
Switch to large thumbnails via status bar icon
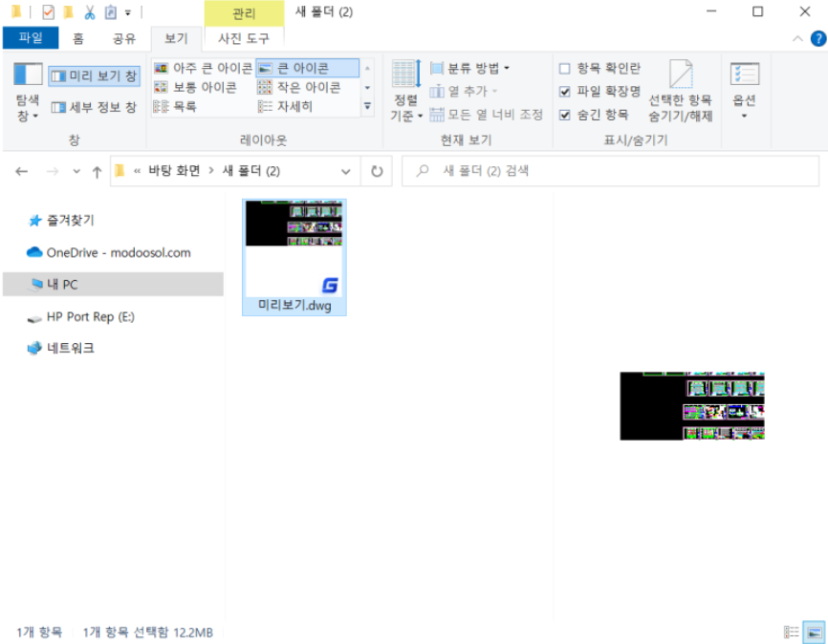[x=814, y=632]
